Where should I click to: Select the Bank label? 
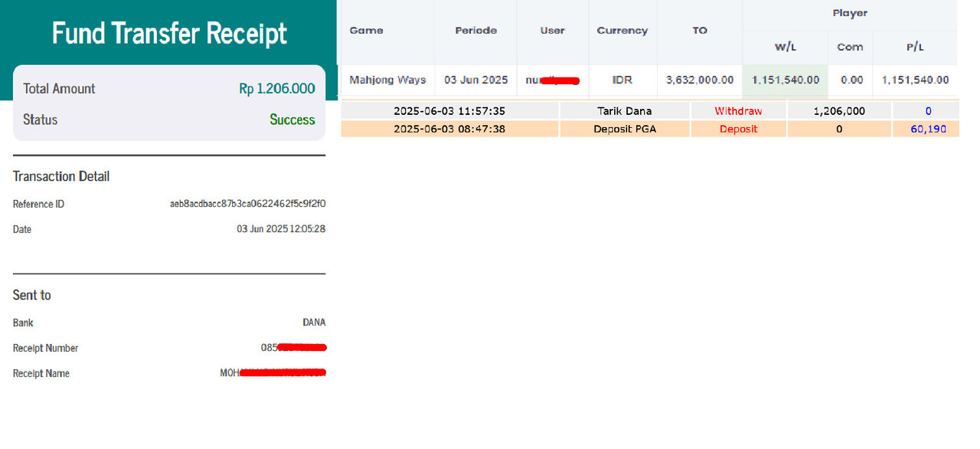tap(23, 323)
